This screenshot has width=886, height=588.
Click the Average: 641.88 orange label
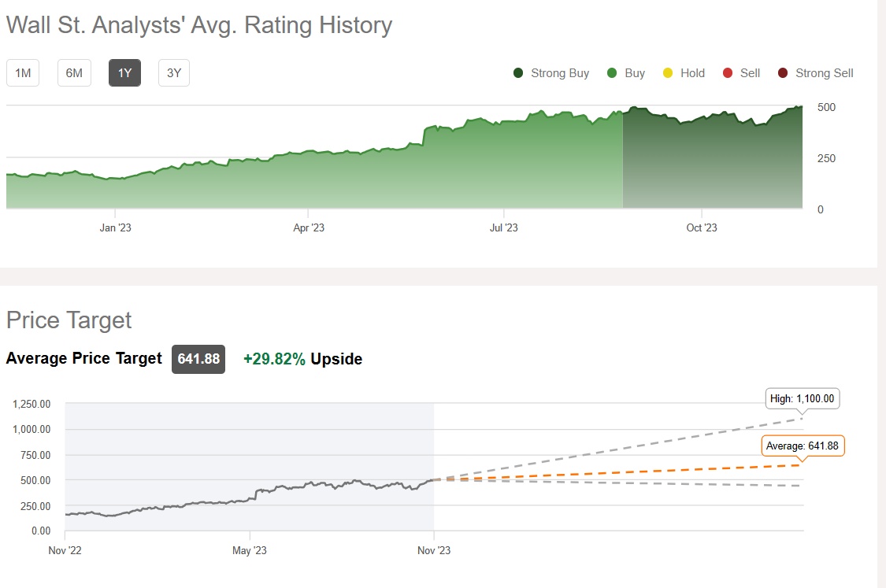point(803,446)
